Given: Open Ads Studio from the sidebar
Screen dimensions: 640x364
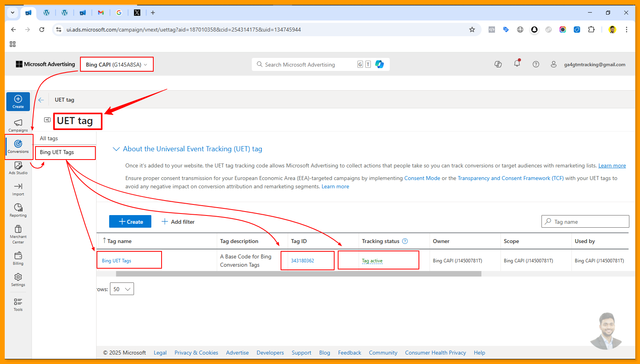Looking at the screenshot, I should (18, 168).
